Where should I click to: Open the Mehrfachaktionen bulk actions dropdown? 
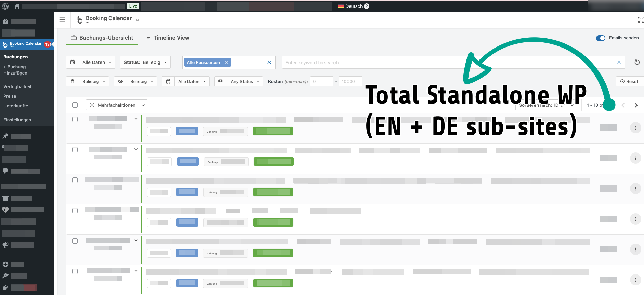pos(117,105)
